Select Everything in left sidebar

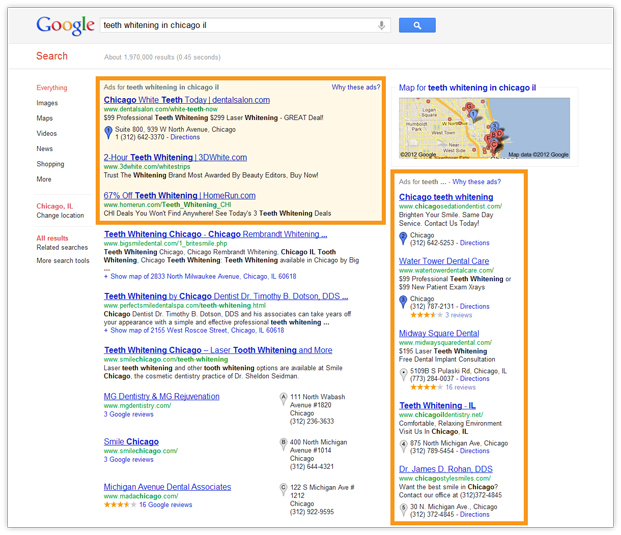pyautogui.click(x=52, y=88)
